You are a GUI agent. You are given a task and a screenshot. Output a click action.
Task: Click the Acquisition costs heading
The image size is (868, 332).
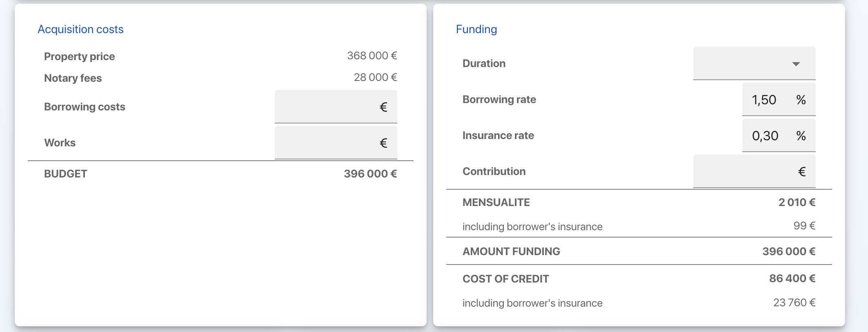click(80, 29)
